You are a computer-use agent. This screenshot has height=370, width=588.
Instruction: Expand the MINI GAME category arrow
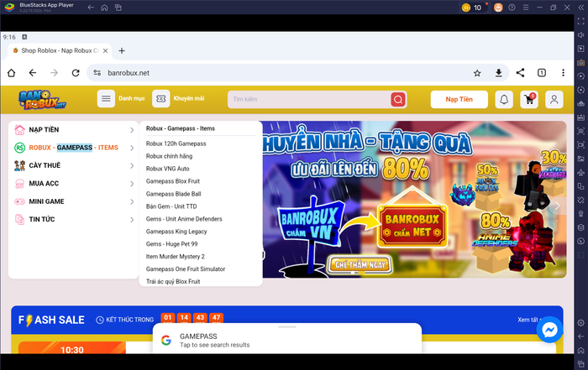[132, 201]
